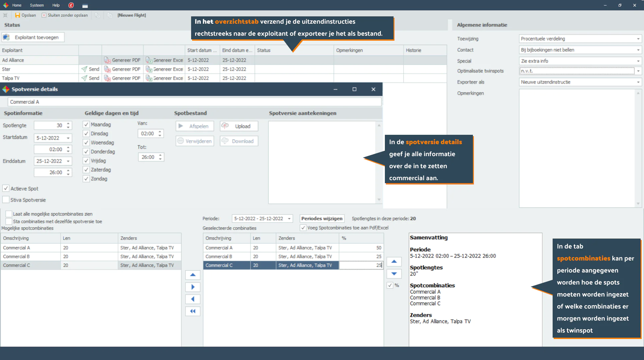This screenshot has height=360, width=644.
Task: Toggle the Vrijdag checkbox
Action: tap(86, 160)
